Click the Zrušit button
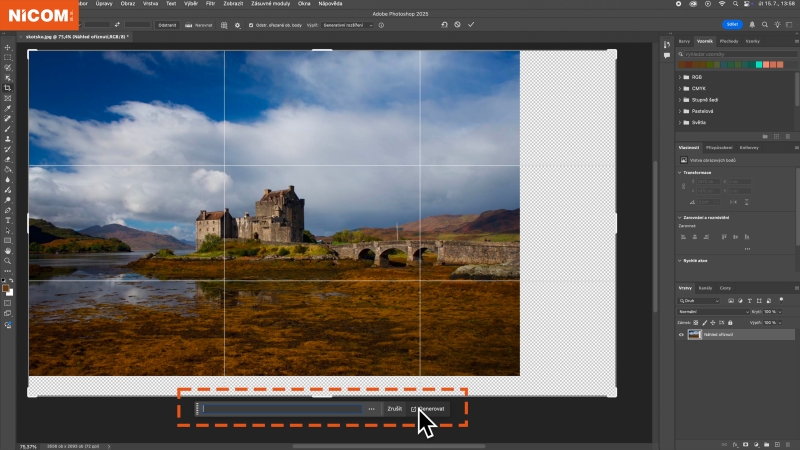The width and height of the screenshot is (800, 450). (x=394, y=409)
